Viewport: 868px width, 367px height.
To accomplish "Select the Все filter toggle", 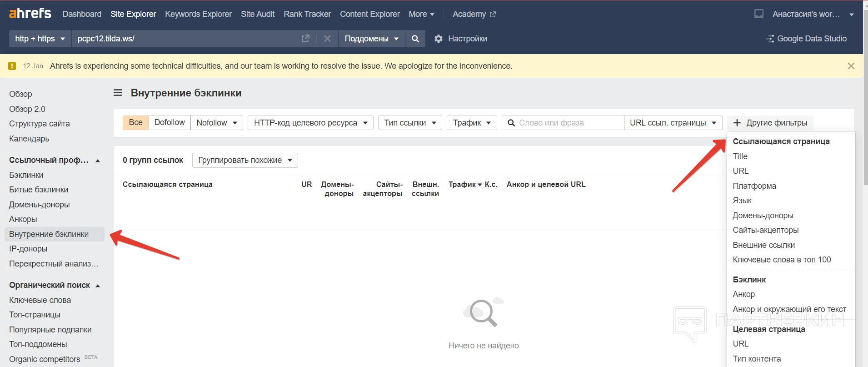I will (135, 122).
